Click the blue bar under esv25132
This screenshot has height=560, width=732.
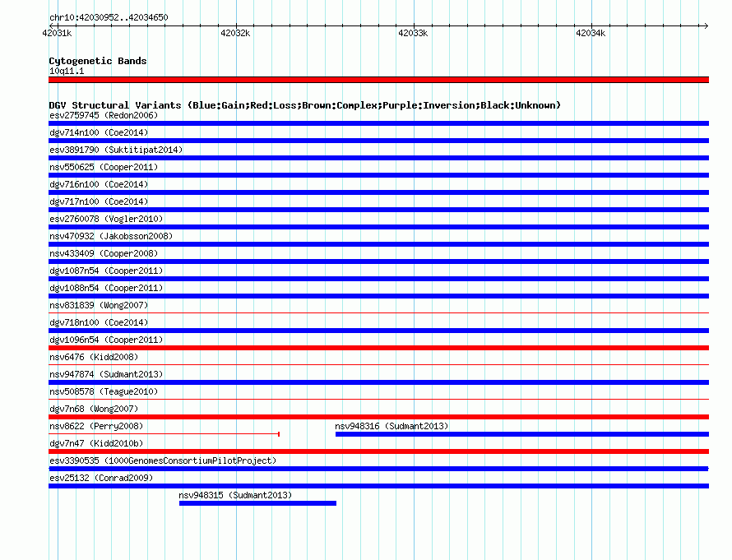(x=378, y=486)
